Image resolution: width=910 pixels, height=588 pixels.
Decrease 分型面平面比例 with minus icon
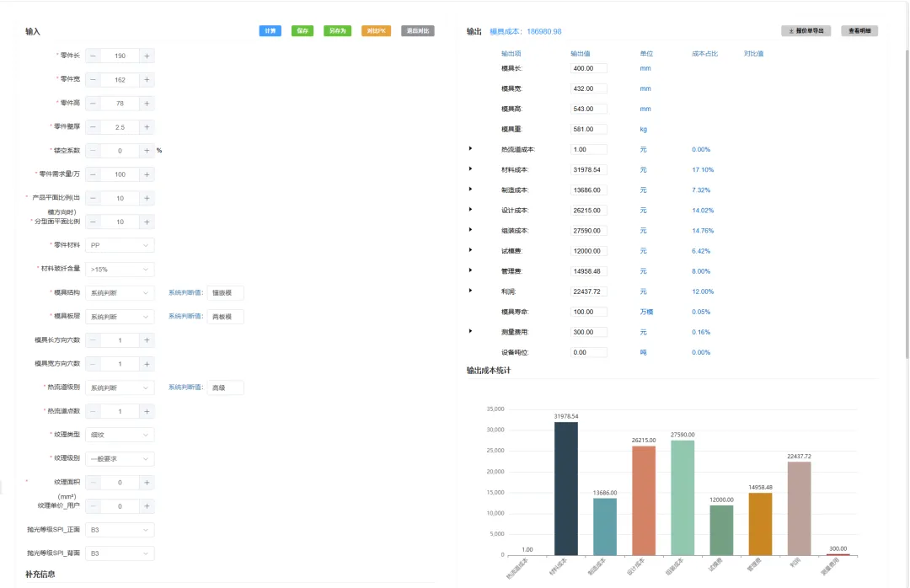(x=93, y=222)
